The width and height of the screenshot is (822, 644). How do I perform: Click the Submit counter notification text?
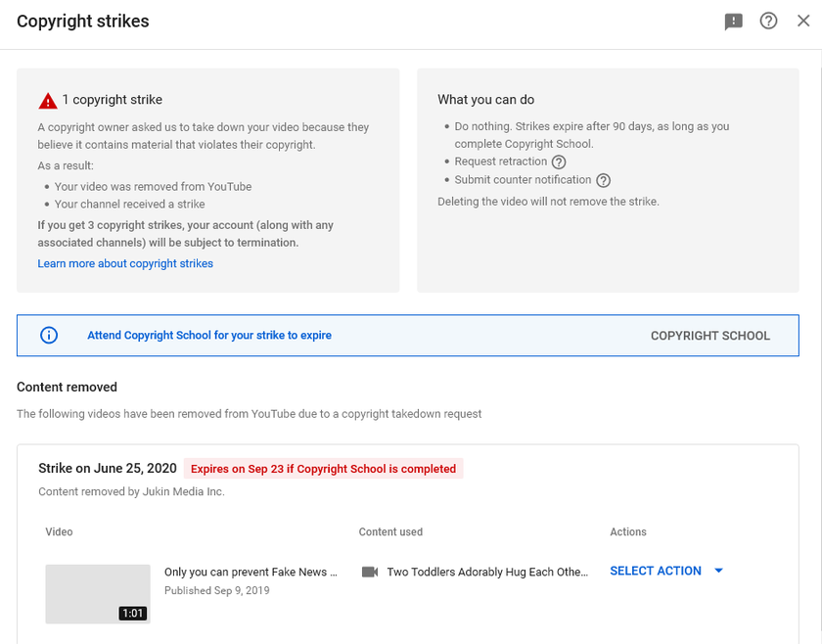[523, 180]
